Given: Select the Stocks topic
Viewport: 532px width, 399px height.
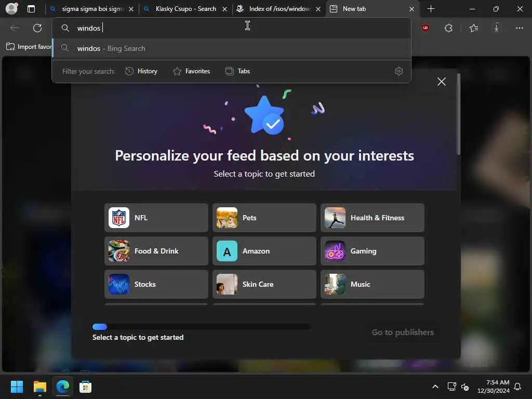Looking at the screenshot, I should click(156, 284).
